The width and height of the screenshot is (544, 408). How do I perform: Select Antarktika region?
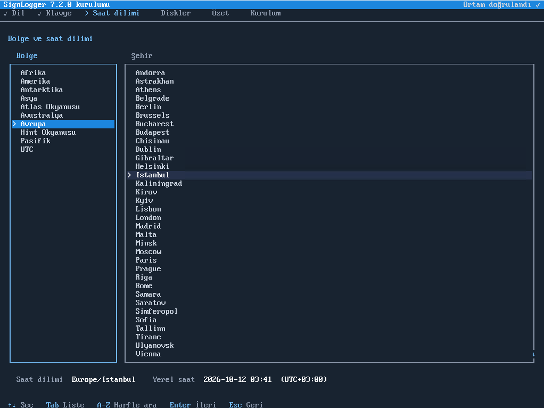pyautogui.click(x=63, y=90)
